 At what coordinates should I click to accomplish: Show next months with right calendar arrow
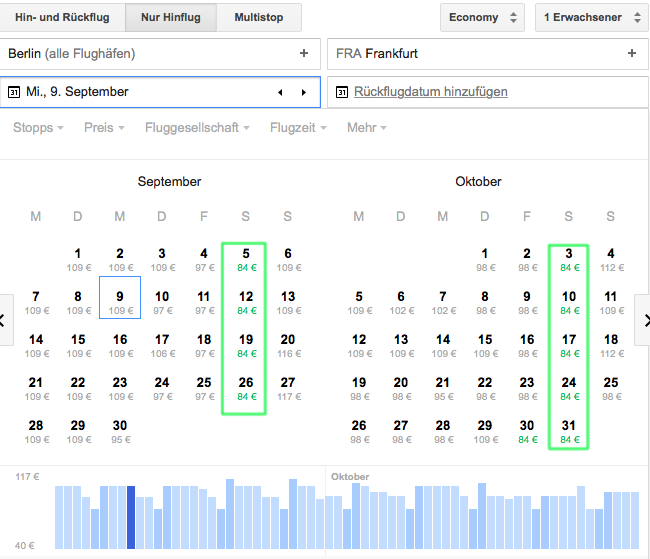(644, 320)
